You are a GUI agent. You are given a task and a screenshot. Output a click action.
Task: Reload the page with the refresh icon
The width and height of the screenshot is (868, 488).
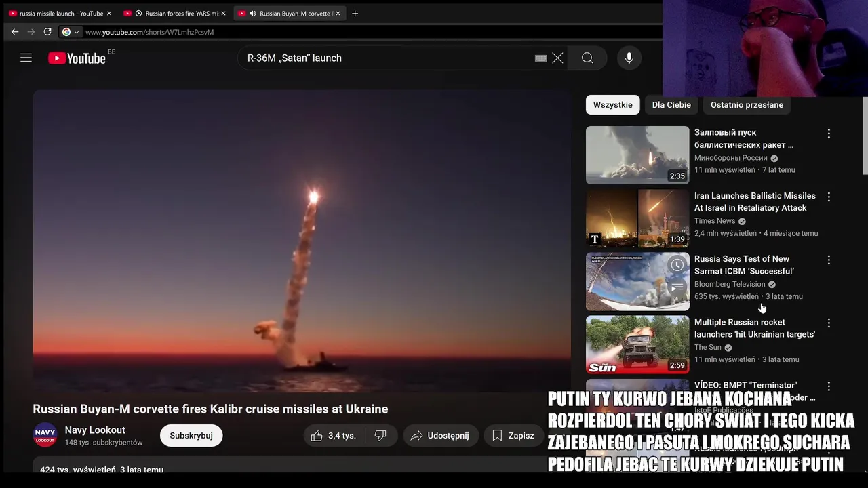47,32
